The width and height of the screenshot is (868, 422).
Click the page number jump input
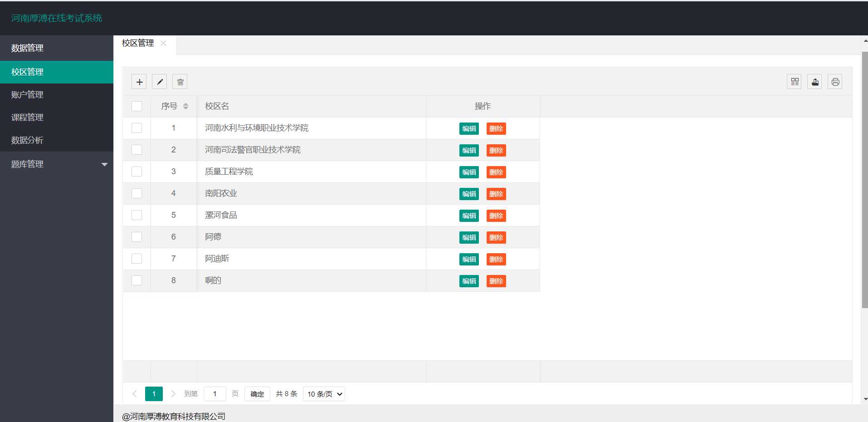point(215,394)
